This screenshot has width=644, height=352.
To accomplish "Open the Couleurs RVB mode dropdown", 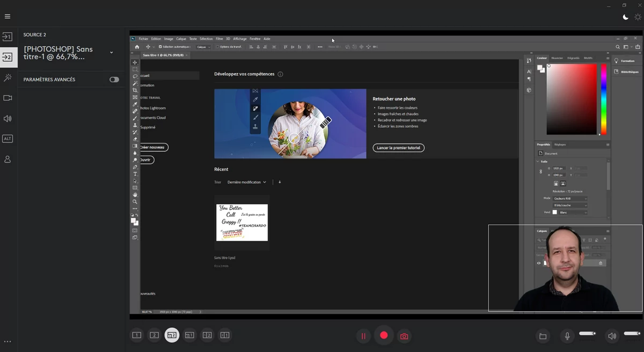I will click(x=570, y=198).
